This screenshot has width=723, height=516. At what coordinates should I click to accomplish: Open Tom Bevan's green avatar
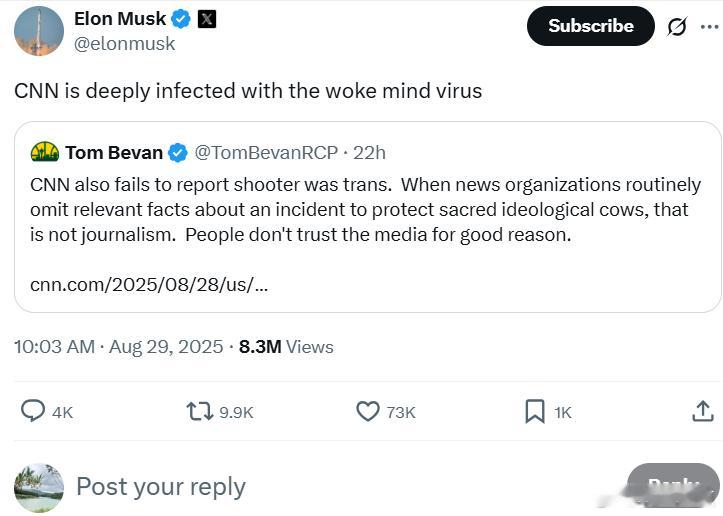45,152
